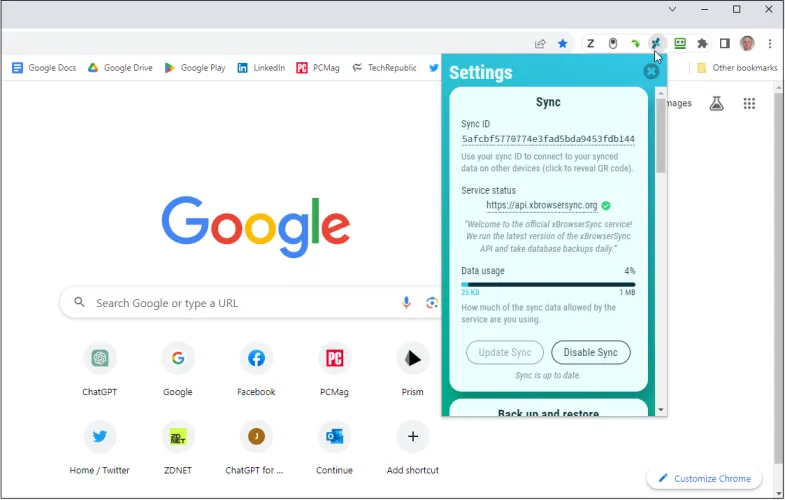Open the Extensions puzzle piece menu
Viewport: 785px width, 500px height.
(x=702, y=44)
